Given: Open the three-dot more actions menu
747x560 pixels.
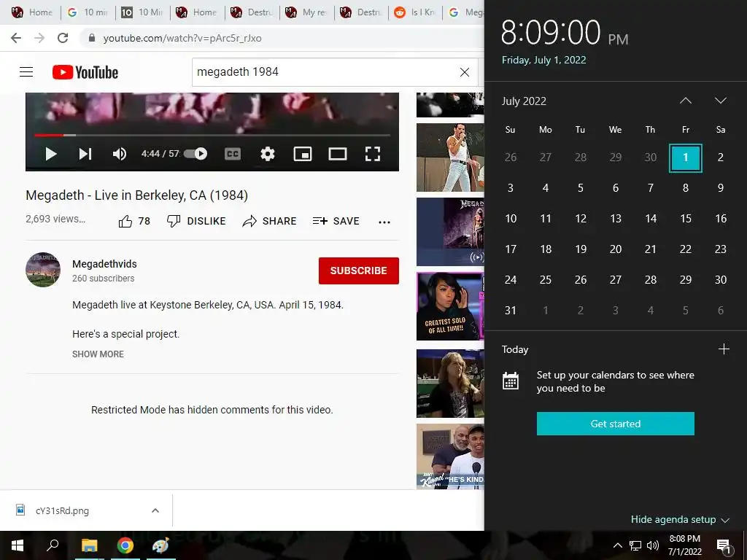Looking at the screenshot, I should (x=384, y=222).
